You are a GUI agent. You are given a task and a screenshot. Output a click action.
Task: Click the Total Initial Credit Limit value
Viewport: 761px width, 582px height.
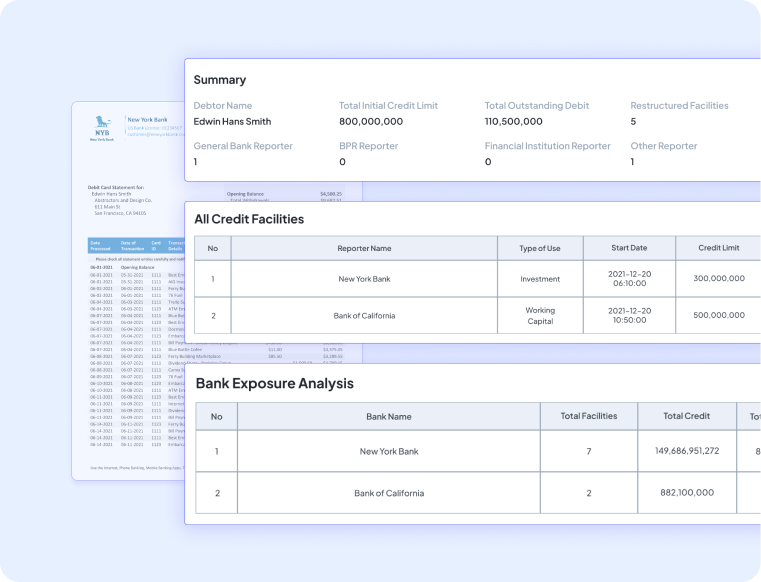point(371,122)
